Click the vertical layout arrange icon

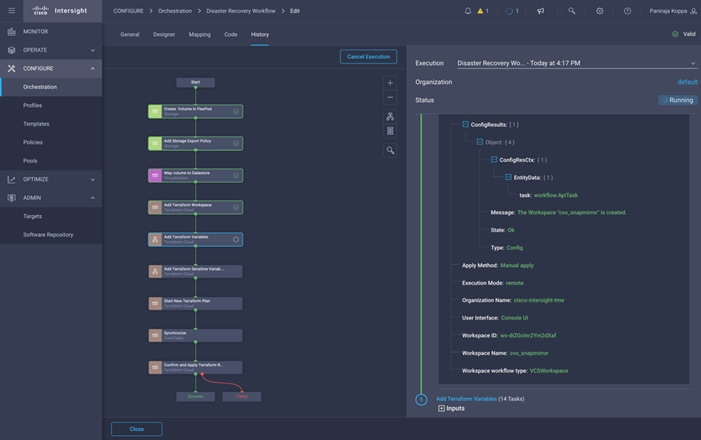(x=390, y=131)
